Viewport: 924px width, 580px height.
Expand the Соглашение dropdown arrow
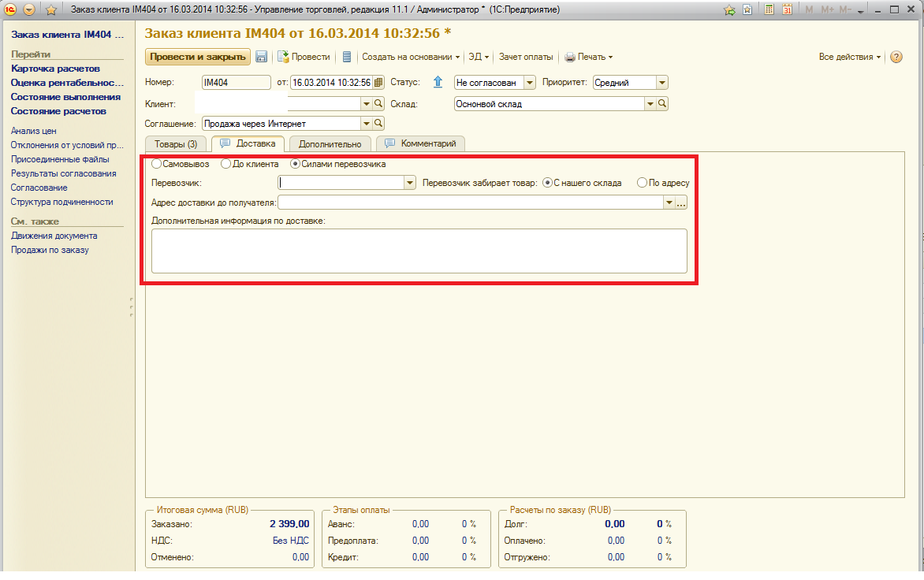pos(367,123)
